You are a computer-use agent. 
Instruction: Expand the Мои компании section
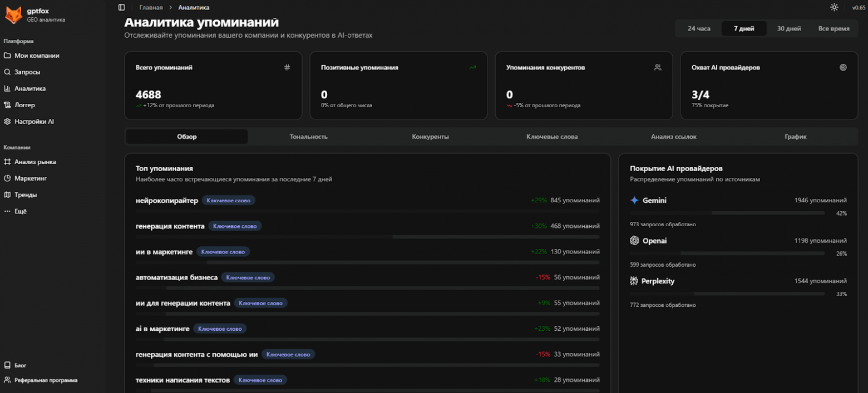coord(37,56)
